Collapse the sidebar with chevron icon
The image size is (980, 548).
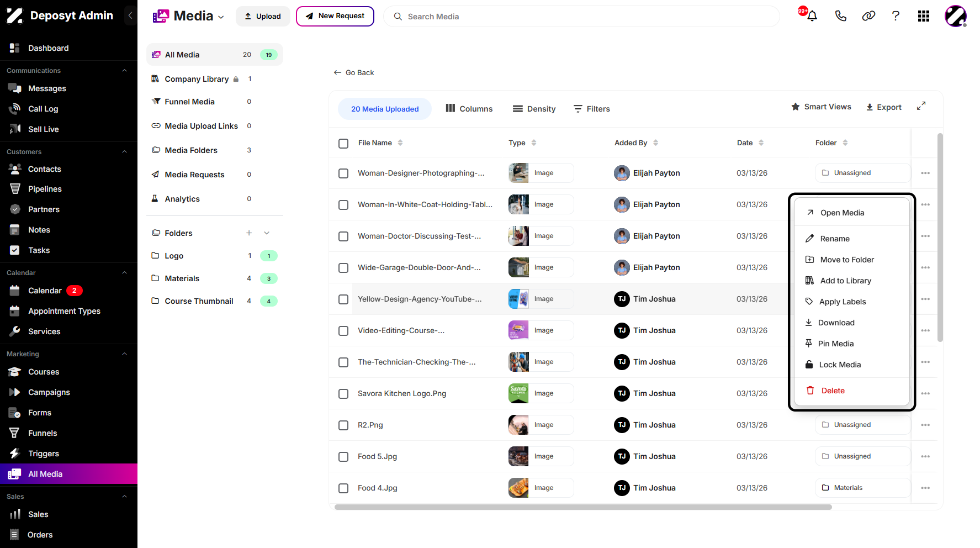tap(130, 15)
